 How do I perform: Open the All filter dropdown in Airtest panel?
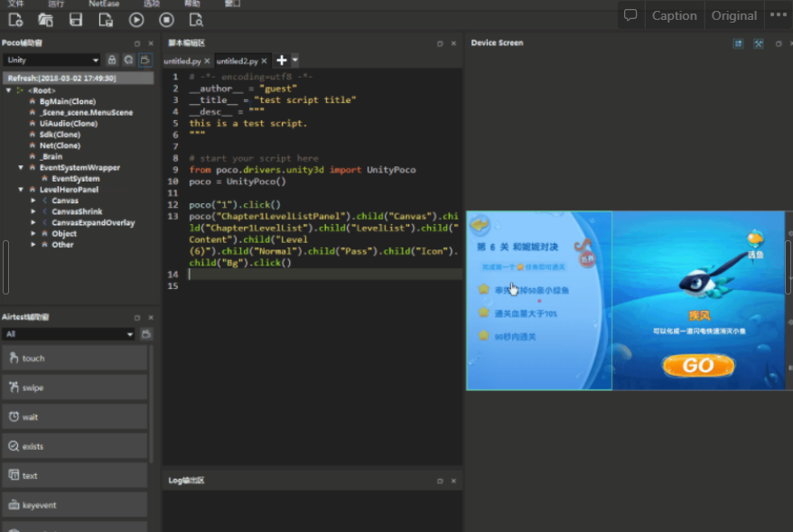[69, 334]
